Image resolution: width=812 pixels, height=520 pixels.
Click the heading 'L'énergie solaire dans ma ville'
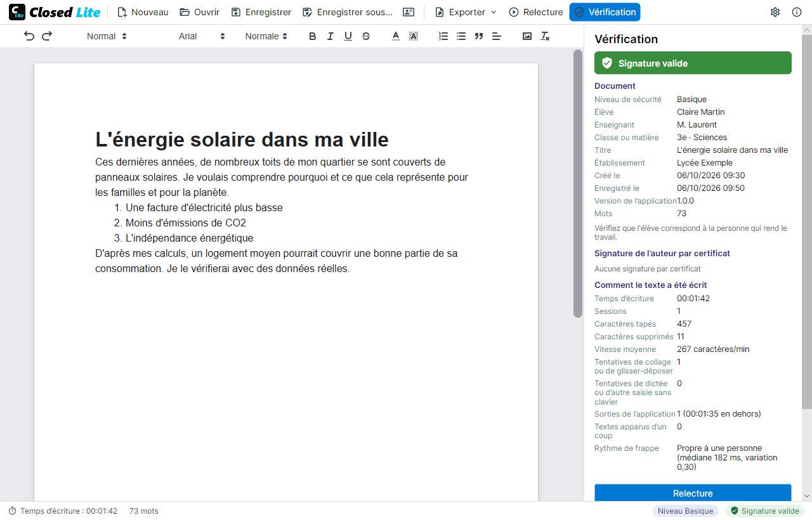pyautogui.click(x=242, y=140)
